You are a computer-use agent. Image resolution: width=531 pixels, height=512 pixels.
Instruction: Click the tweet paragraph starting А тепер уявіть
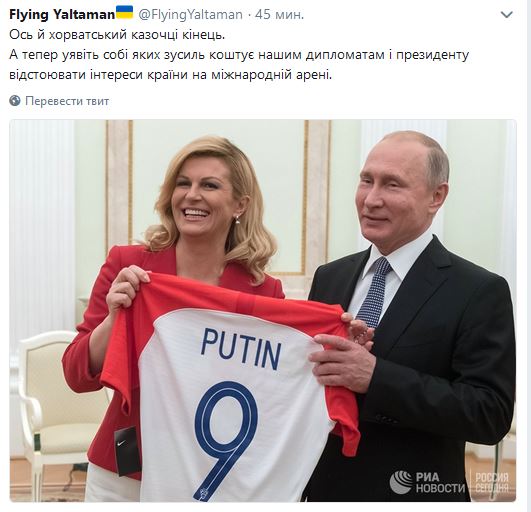click(x=239, y=65)
